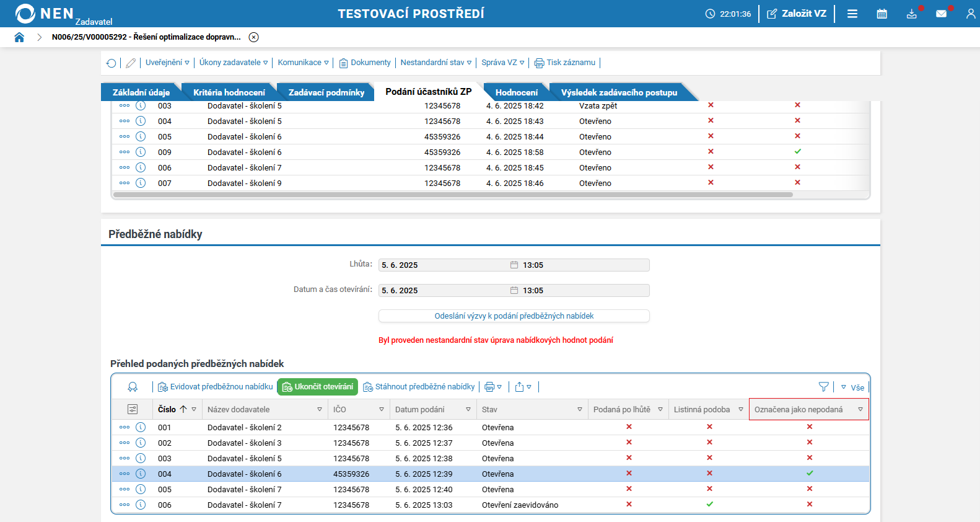The height and width of the screenshot is (522, 980).
Task: Open column settings icon in table header
Action: [133, 409]
